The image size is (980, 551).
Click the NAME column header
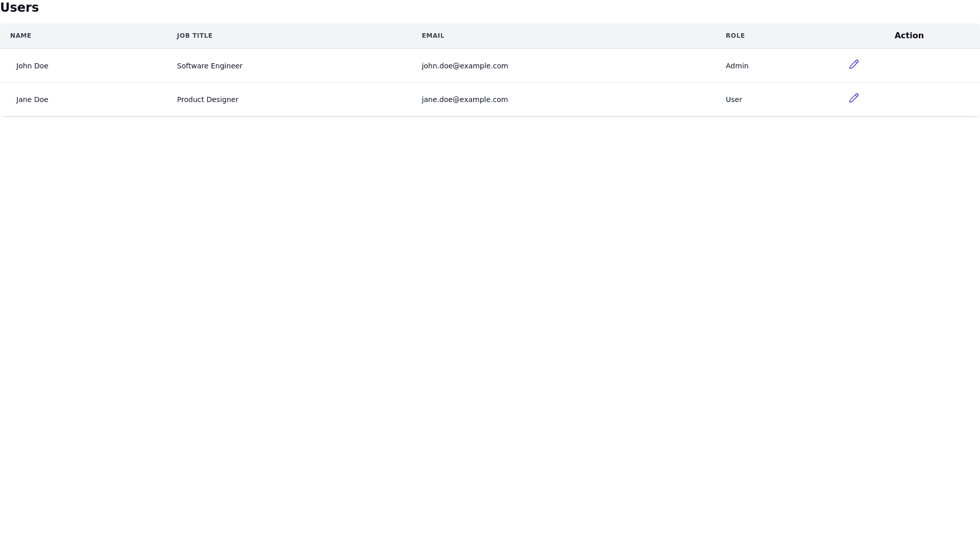tap(21, 36)
